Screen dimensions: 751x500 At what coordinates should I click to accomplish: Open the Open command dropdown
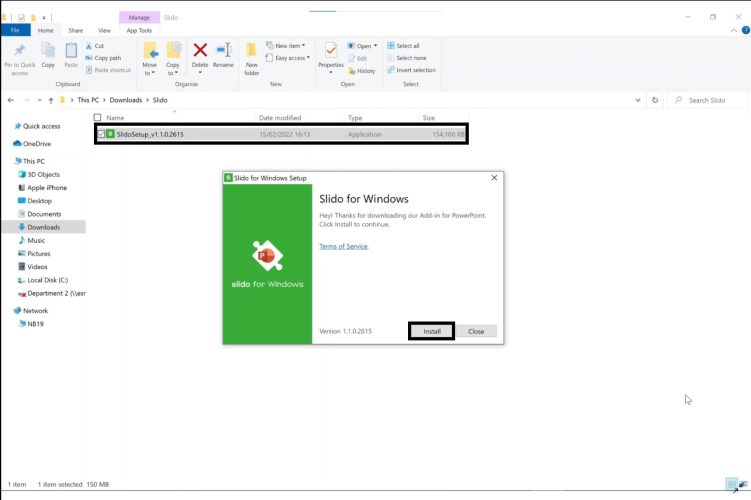pyautogui.click(x=362, y=46)
